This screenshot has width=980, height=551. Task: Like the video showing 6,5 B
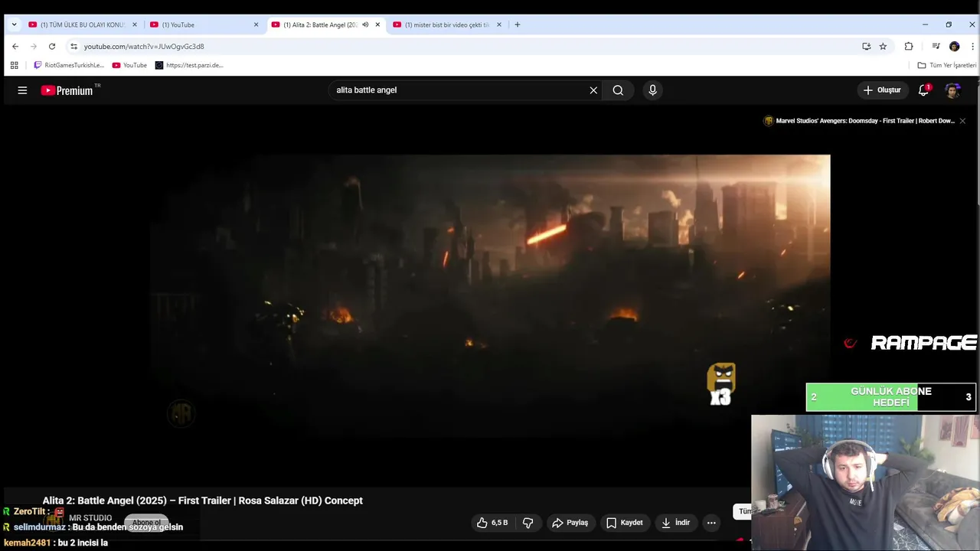[x=492, y=523]
